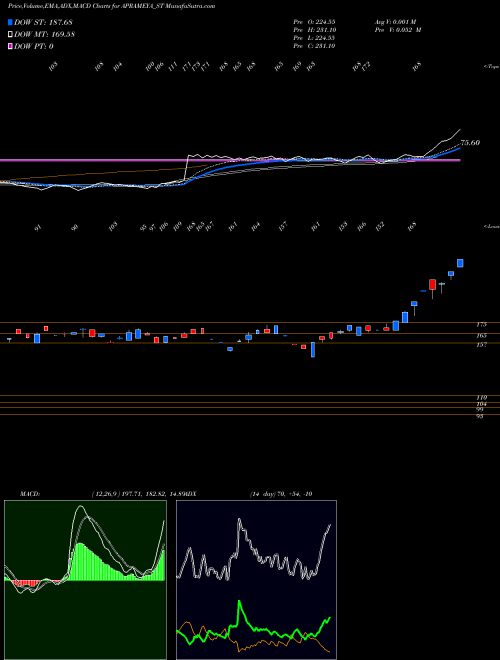Image resolution: width=500 pixels, height=660 pixels.
Task: Click the 75.60 EMA value label
Action: coord(470,143)
